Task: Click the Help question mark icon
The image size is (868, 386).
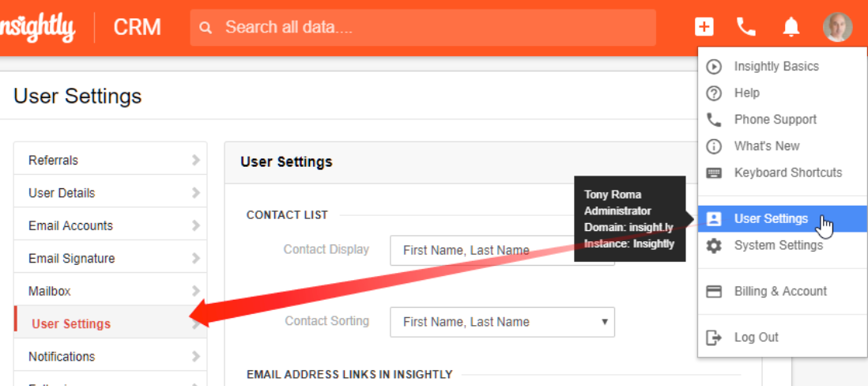Action: coord(714,93)
